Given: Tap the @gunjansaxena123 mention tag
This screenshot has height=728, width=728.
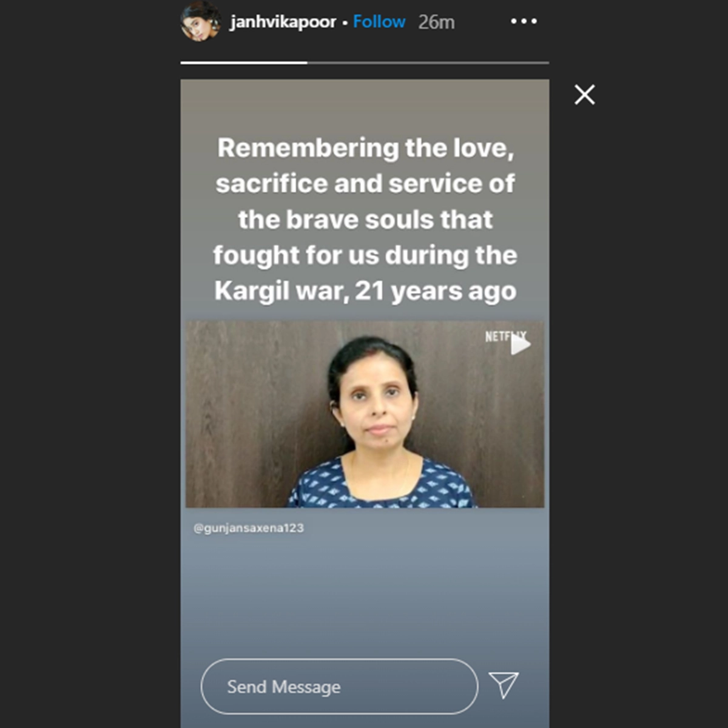Looking at the screenshot, I should coord(249,528).
